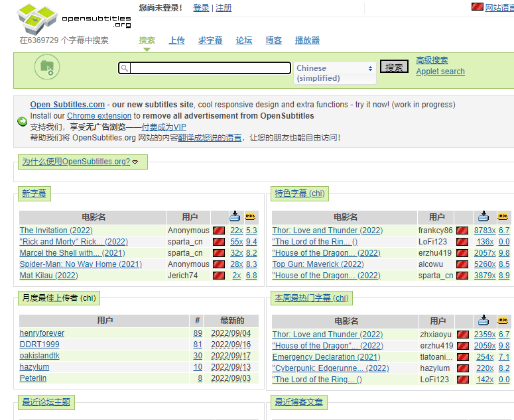514x420 pixels.
Task: Open the Spider-Man: No Way Home subtitle
Action: coord(80,264)
